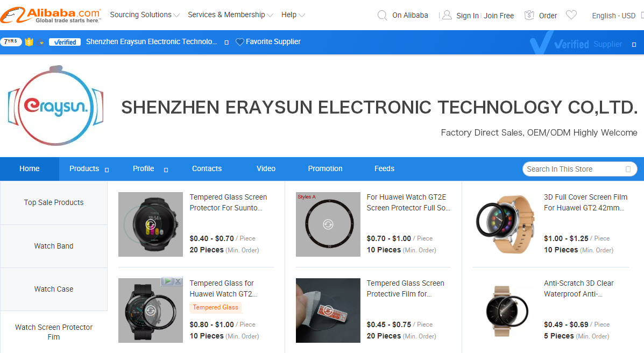Expand the Products menu arrow
This screenshot has width=644, height=353.
[x=107, y=170]
